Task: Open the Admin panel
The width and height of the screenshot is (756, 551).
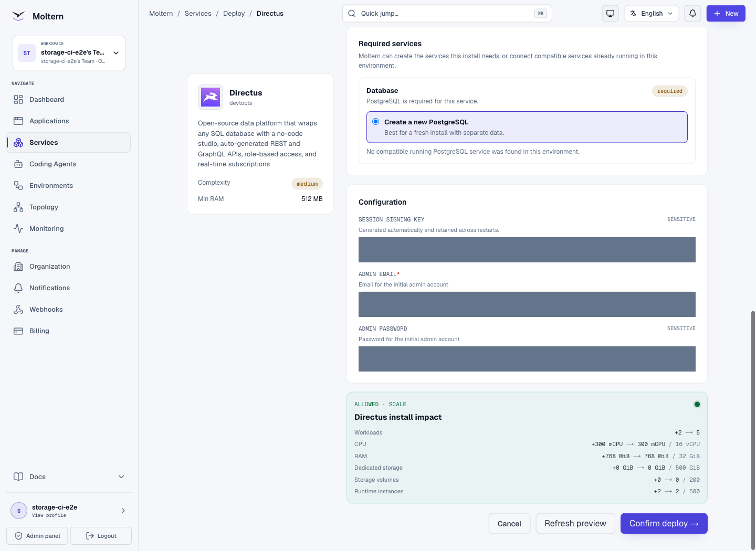Action: 37,536
